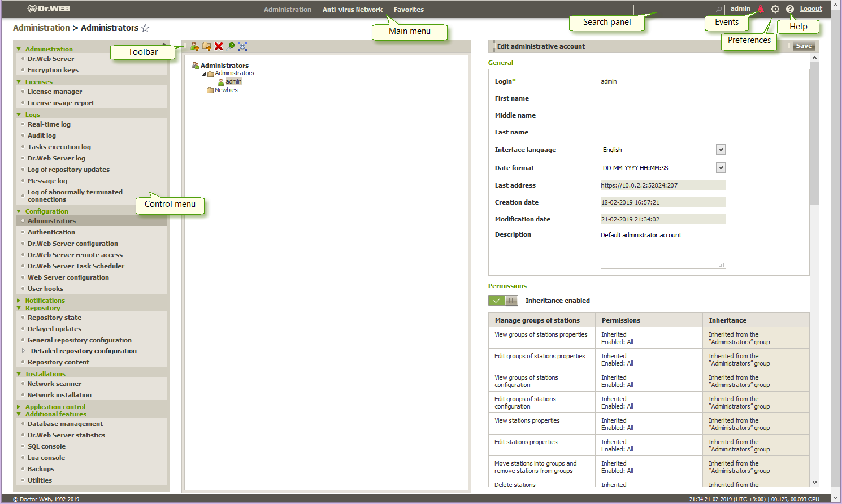Open User hooks in sidebar
842x504 pixels.
(x=45, y=289)
